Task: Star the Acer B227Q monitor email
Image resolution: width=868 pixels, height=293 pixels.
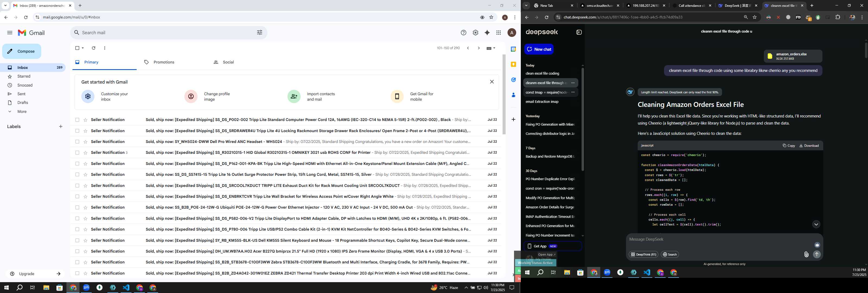Action: tap(85, 251)
